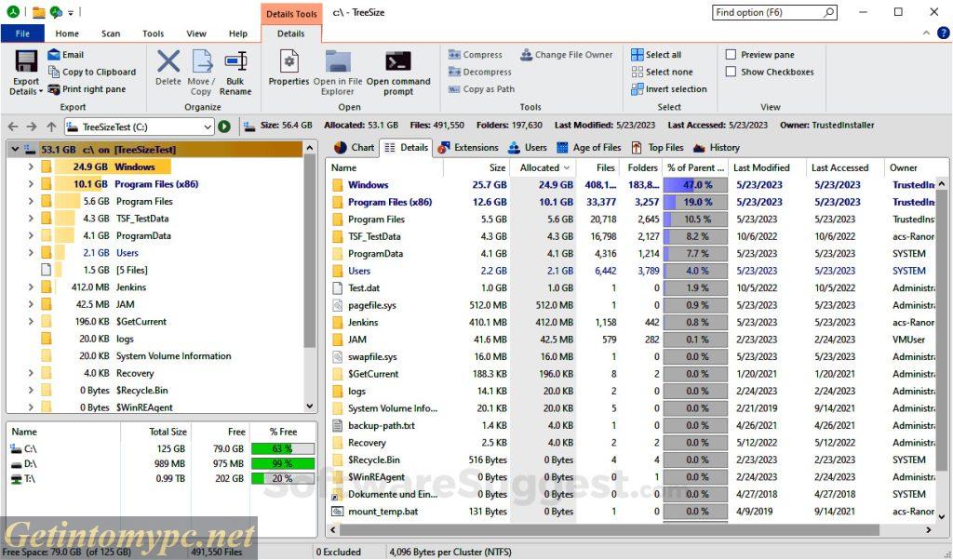Click the Decompress tool
Image resolution: width=953 pixels, height=560 pixels.
(479, 72)
